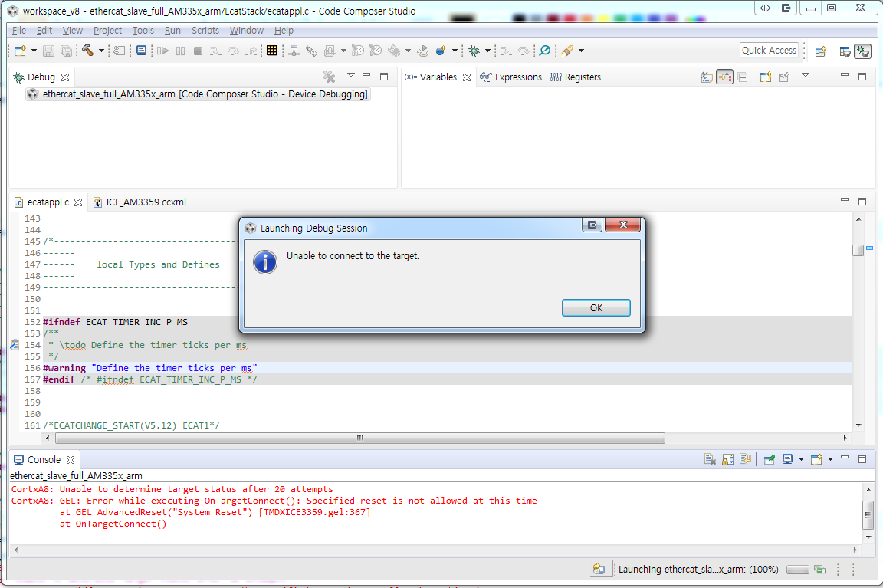Toggle the Pin Console icon
The image size is (883, 588).
coord(770,459)
